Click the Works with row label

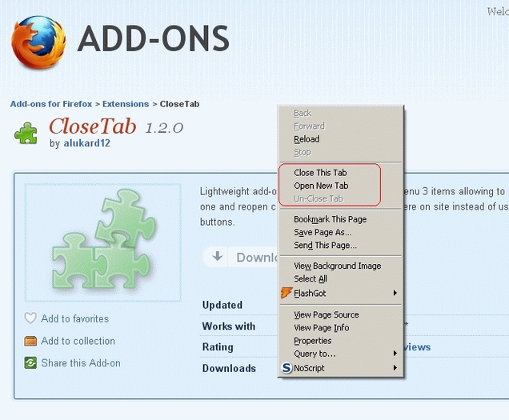click(229, 326)
